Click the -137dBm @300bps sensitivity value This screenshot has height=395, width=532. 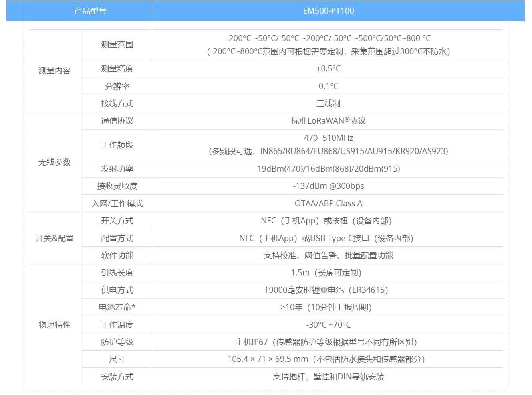pos(328,186)
